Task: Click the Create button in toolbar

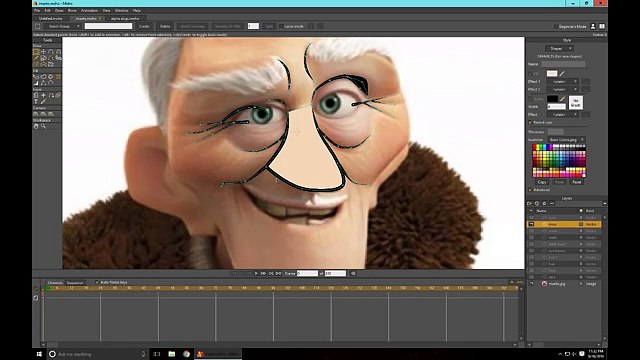Action: [144, 26]
